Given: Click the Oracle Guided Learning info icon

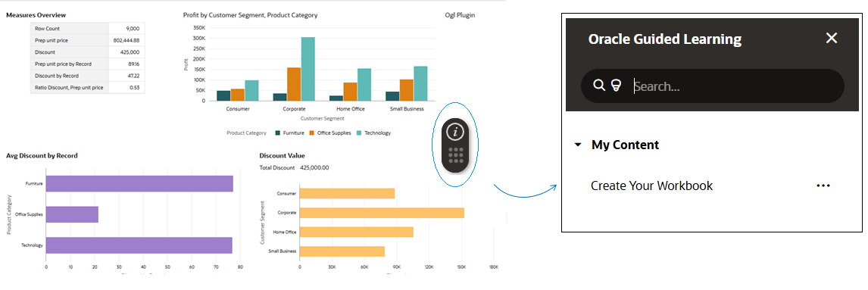Looking at the screenshot, I should click(x=456, y=132).
